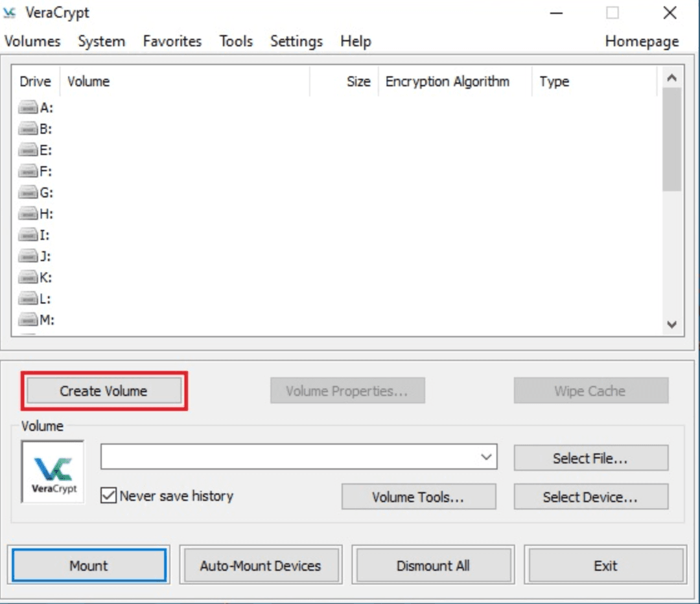The image size is (700, 604).
Task: Select the "A:" drive letter text
Action: (x=47, y=108)
